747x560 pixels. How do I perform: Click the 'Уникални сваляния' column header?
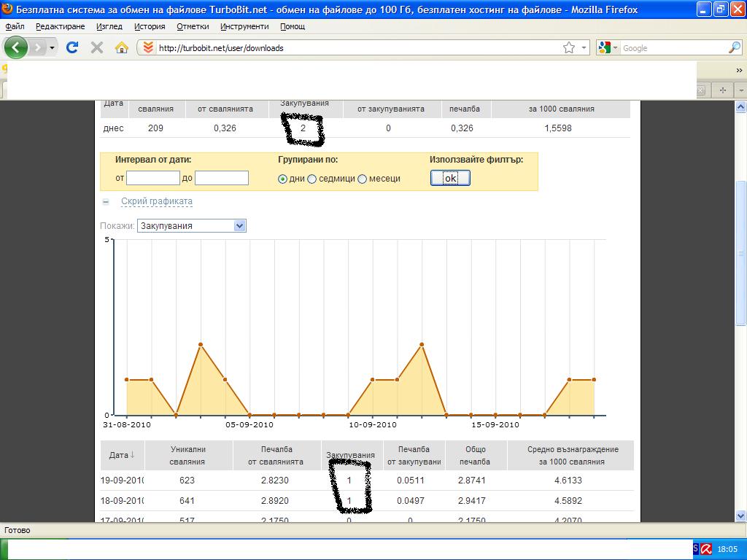tap(187, 455)
